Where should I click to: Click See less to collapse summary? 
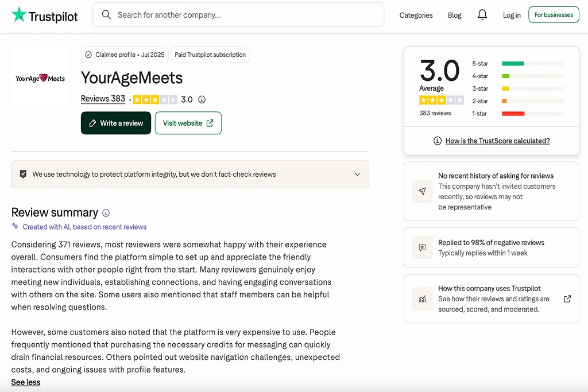pos(25,382)
